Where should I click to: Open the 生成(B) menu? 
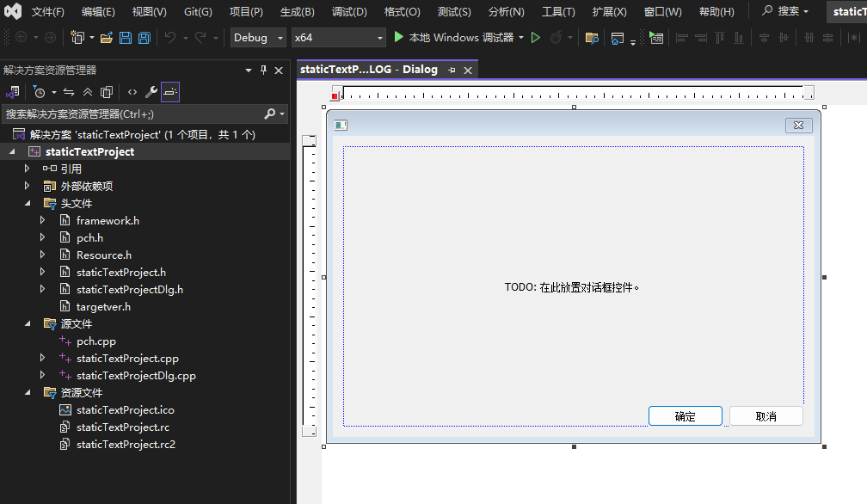click(297, 12)
